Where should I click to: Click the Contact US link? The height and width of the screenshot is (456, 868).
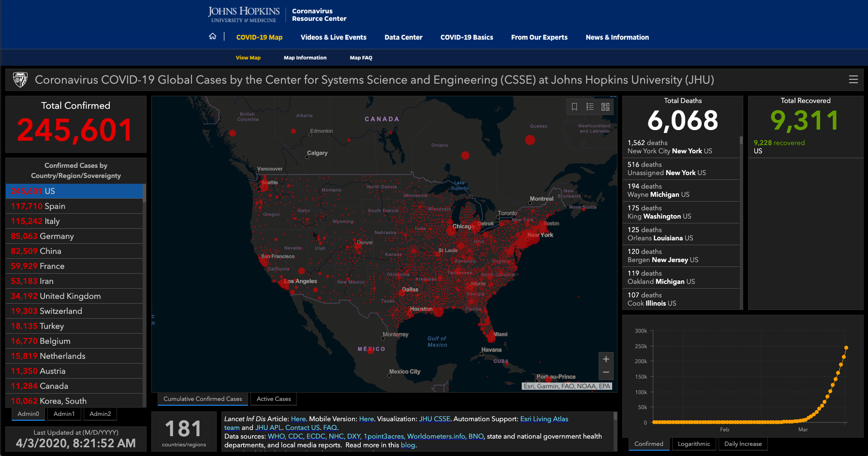tap(302, 428)
